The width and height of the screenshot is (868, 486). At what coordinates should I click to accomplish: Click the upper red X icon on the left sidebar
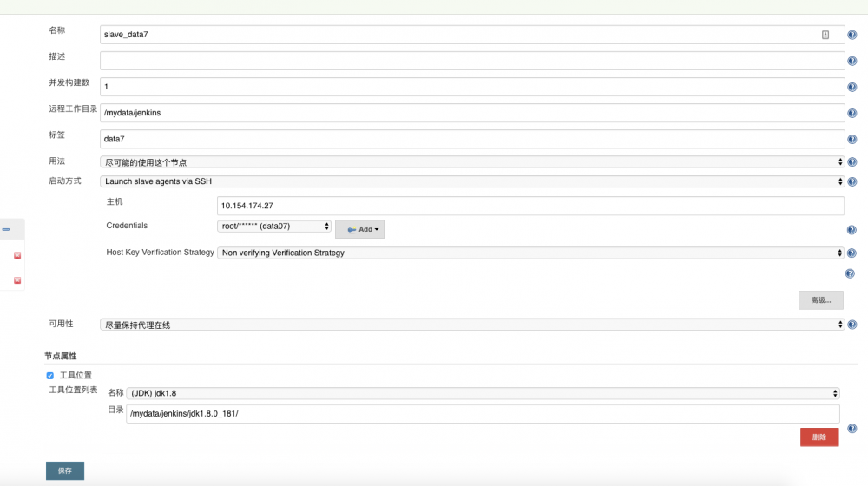[x=17, y=255]
